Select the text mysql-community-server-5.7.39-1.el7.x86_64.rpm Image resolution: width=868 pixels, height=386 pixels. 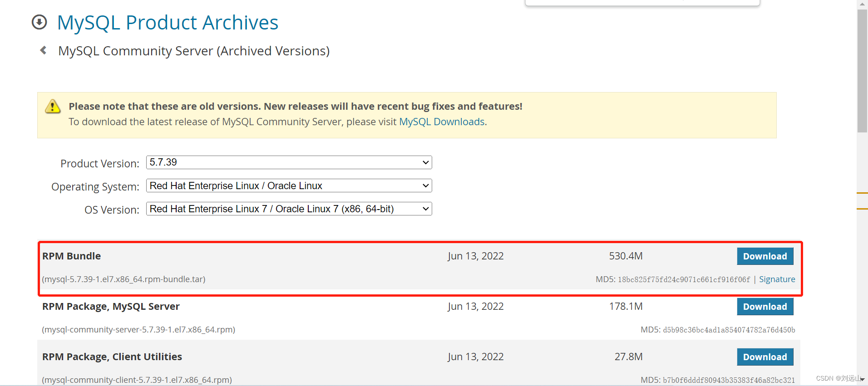point(138,330)
